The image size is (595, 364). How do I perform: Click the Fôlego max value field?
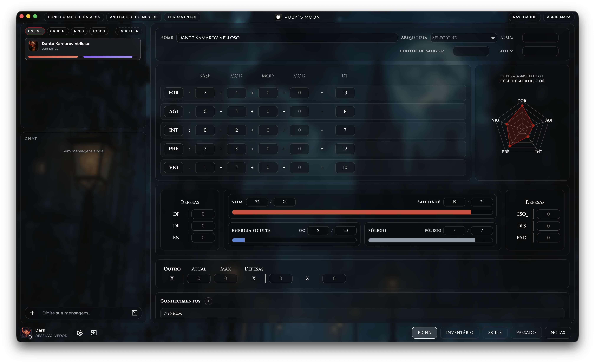click(x=482, y=231)
